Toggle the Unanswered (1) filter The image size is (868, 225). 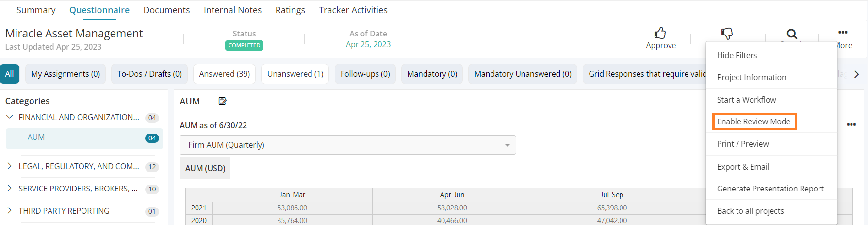[x=295, y=74]
